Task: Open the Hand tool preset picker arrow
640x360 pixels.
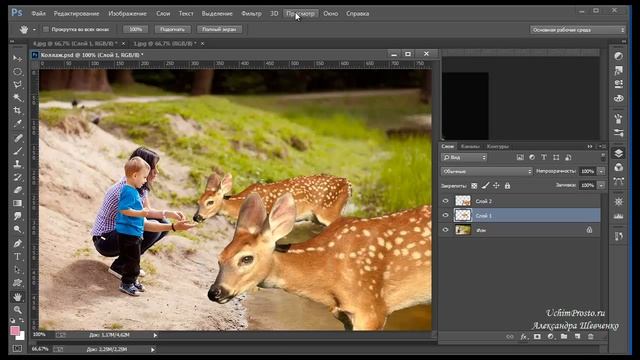Action: click(x=34, y=29)
